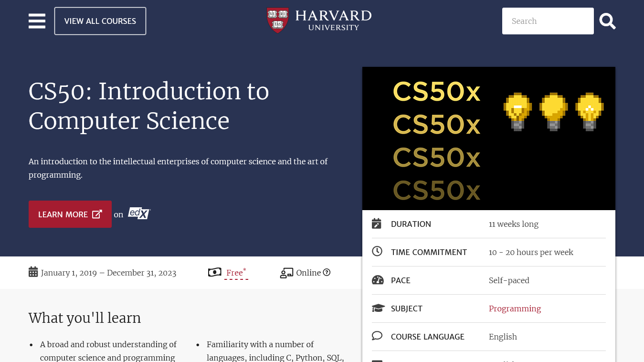The image size is (644, 362).
Task: Focus the Search input field
Action: pyautogui.click(x=548, y=21)
